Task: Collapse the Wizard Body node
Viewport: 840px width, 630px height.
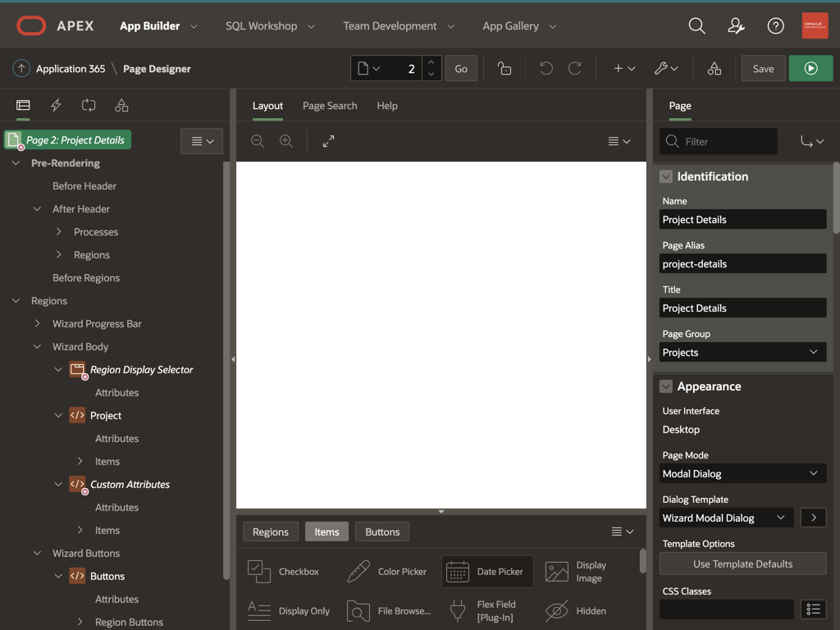Action: tap(37, 347)
